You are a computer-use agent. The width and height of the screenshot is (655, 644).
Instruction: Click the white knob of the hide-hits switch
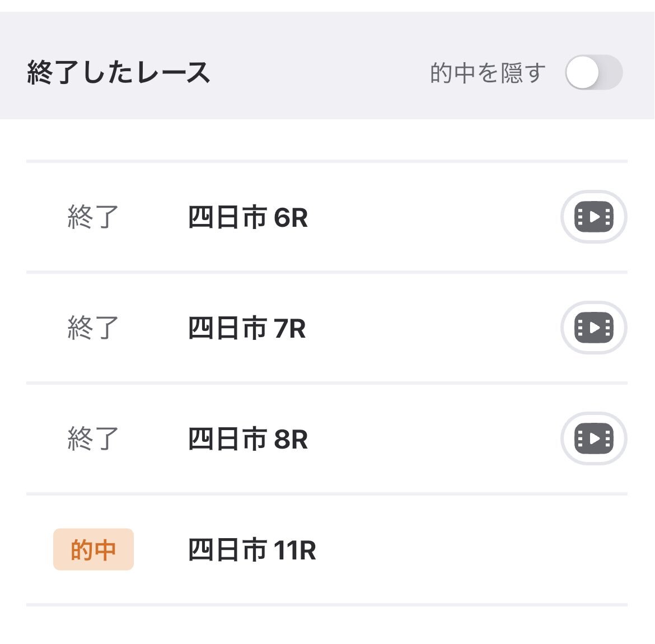point(582,73)
